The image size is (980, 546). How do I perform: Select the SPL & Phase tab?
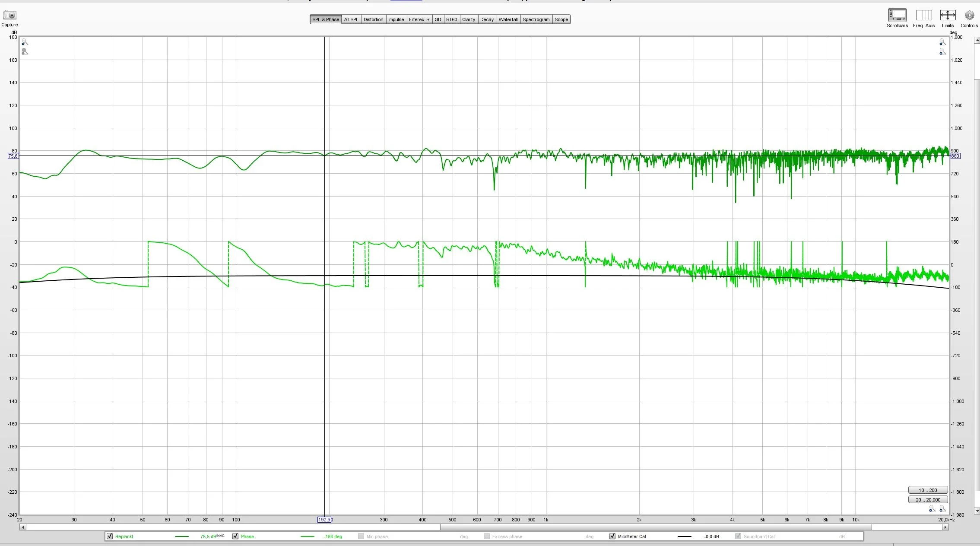[326, 19]
